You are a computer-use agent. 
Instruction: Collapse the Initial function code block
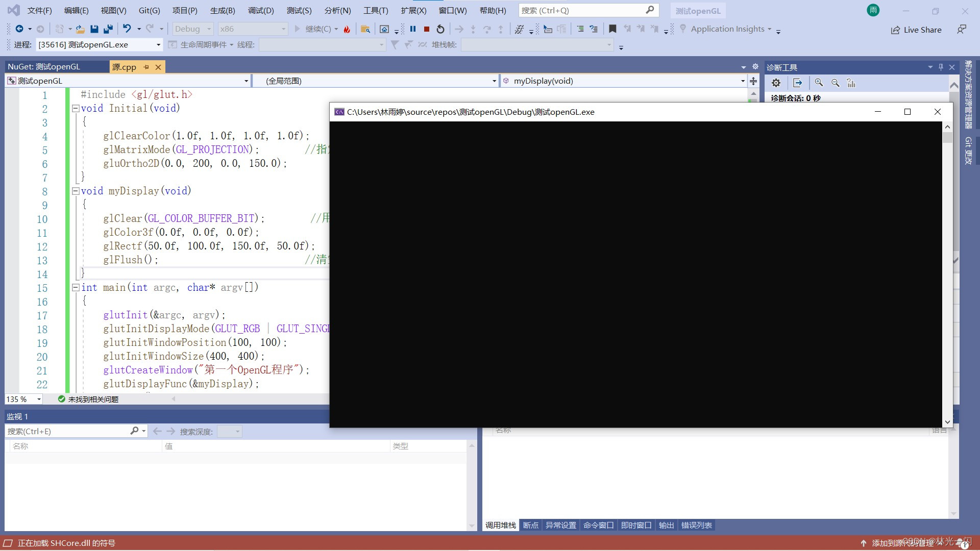[76, 108]
